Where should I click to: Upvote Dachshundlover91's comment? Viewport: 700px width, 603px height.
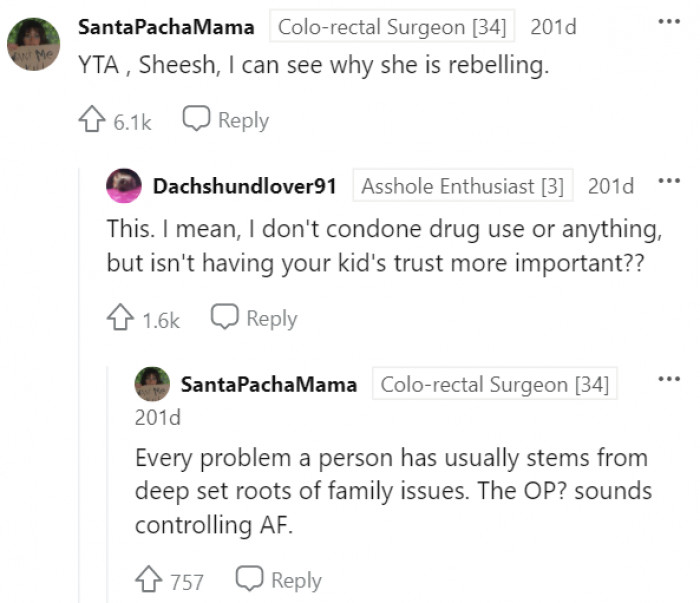[122, 319]
